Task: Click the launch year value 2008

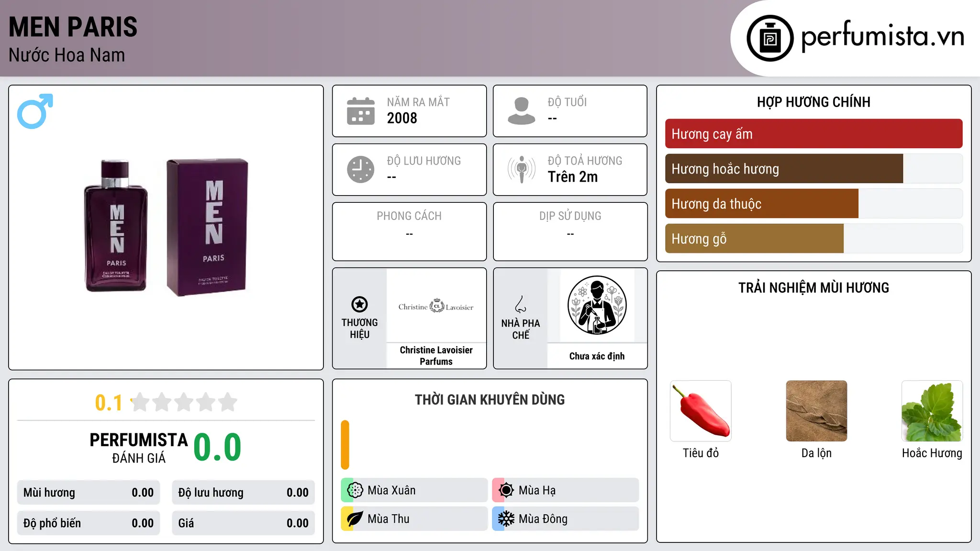Action: click(x=402, y=118)
